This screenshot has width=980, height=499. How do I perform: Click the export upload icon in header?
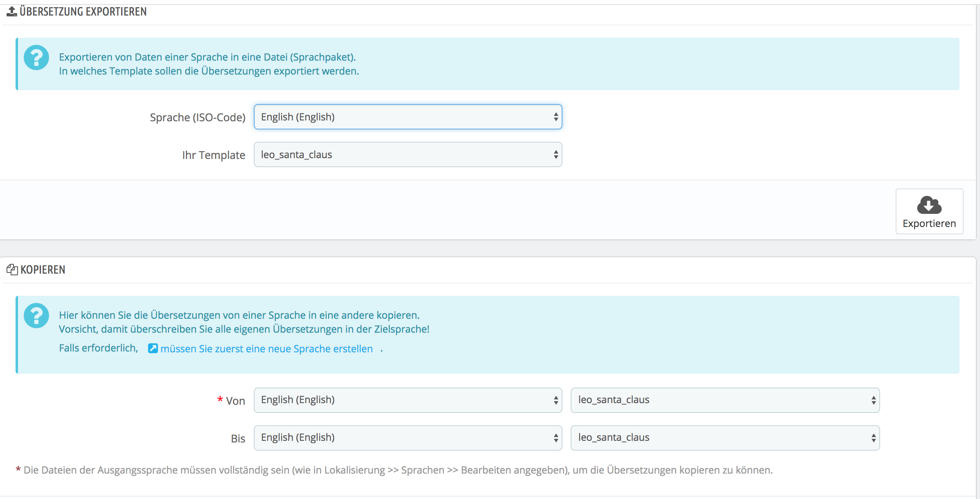[12, 11]
